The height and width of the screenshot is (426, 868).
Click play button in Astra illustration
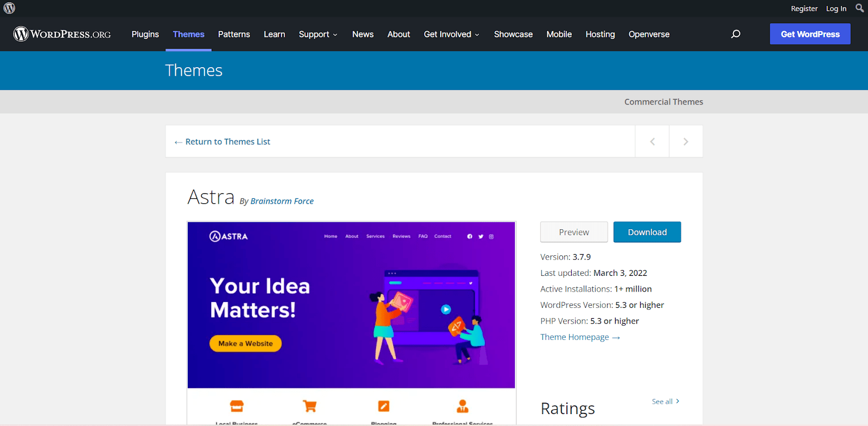tap(446, 309)
